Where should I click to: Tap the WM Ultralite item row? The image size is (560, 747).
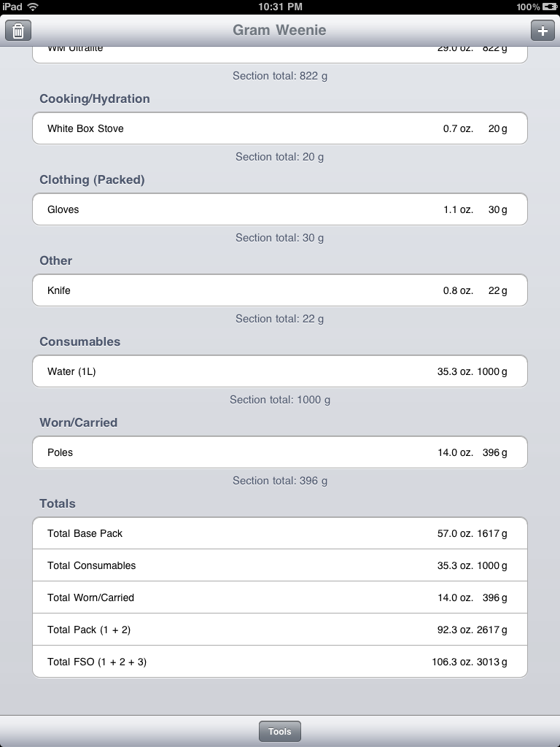point(280,53)
